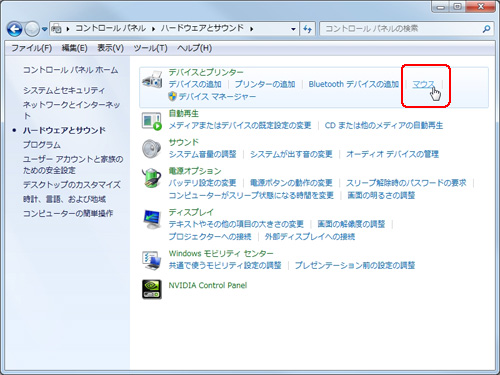The image size is (500, 375).
Task: Expand the address bar history dropdown
Action: pos(293,29)
